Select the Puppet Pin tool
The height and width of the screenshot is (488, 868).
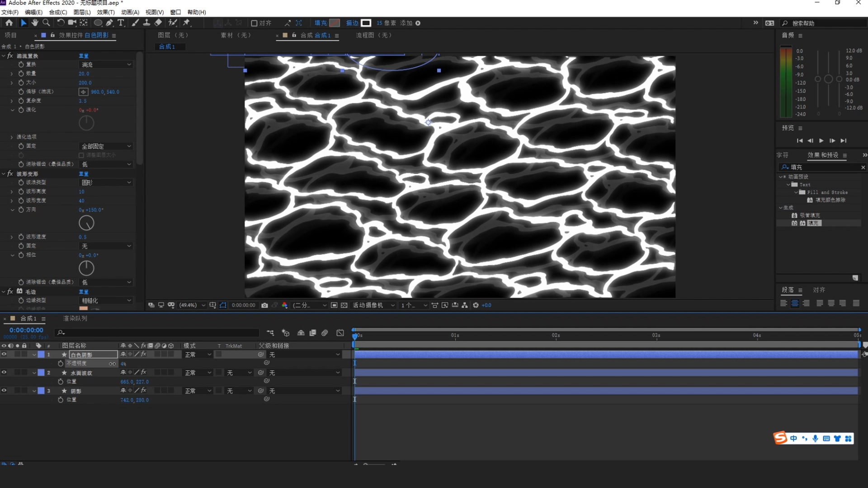pyautogui.click(x=186, y=23)
